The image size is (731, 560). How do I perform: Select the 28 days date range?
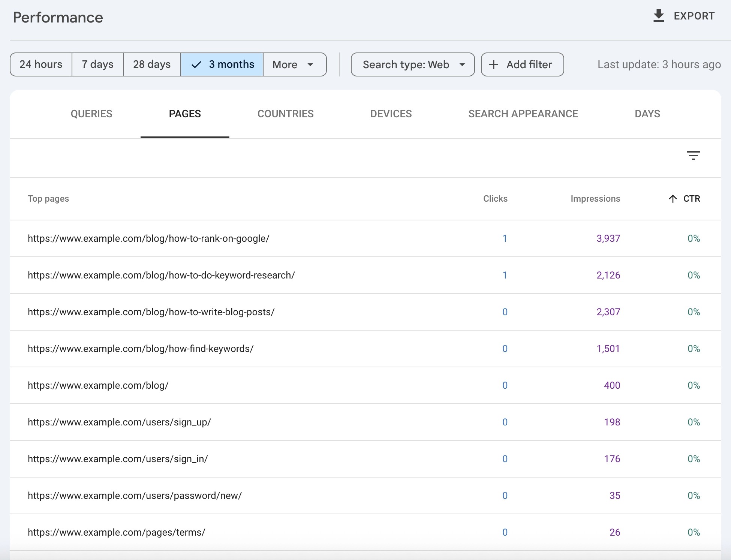[151, 64]
